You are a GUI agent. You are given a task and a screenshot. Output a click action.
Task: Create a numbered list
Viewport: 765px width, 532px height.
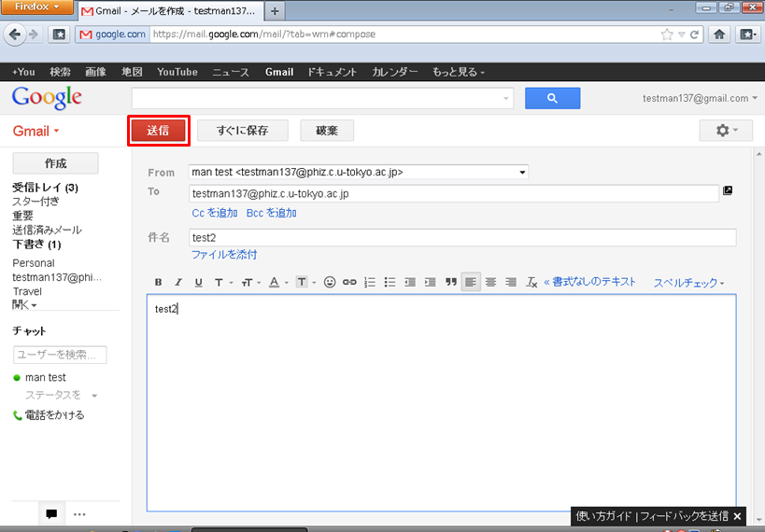point(370,282)
